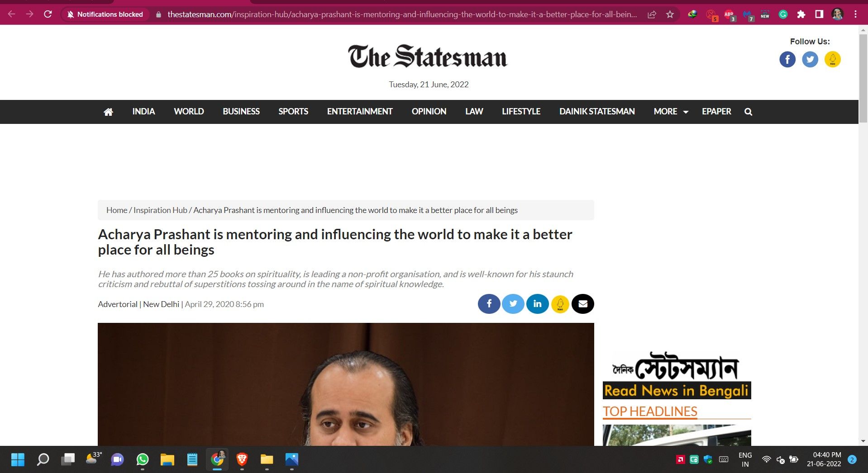
Task: Open WhatsApp from the taskbar
Action: [x=143, y=460]
